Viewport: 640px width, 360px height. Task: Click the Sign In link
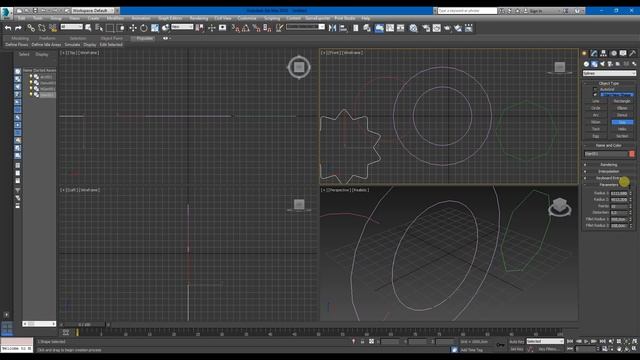(x=536, y=11)
